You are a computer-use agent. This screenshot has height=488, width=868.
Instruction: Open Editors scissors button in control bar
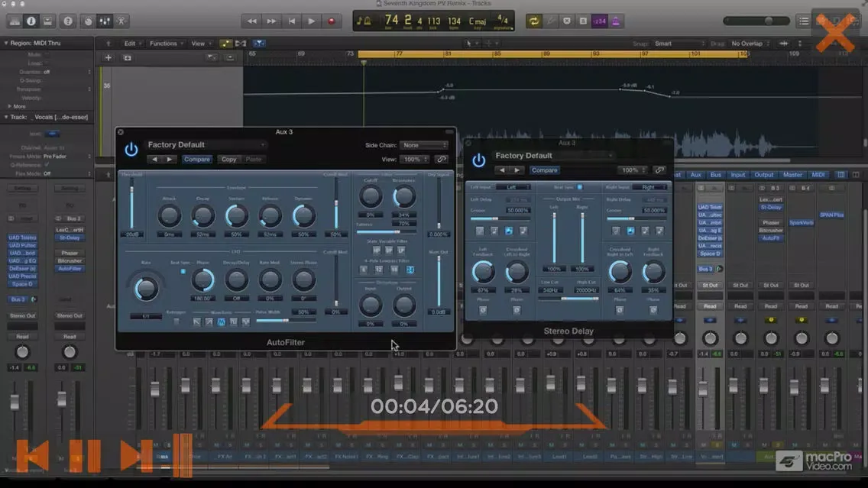[x=121, y=21]
